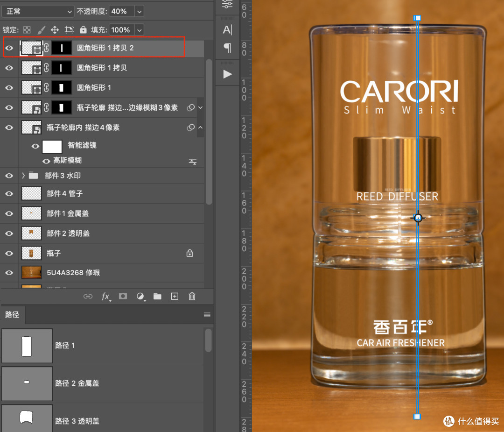This screenshot has height=432, width=504.
Task: Hide the 瓶子轮廓内 描边4像素 layer
Action: [x=9, y=127]
